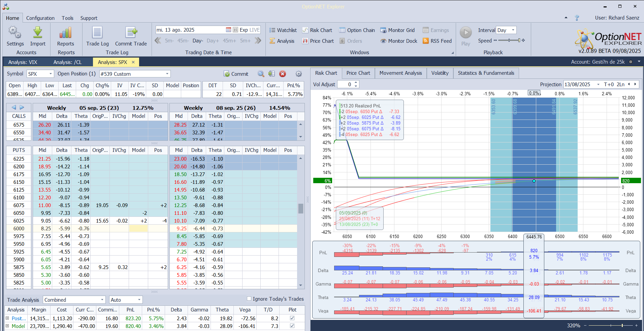This screenshot has height=331, width=644.
Task: Move projection forward with right arrow
Action: point(636,84)
